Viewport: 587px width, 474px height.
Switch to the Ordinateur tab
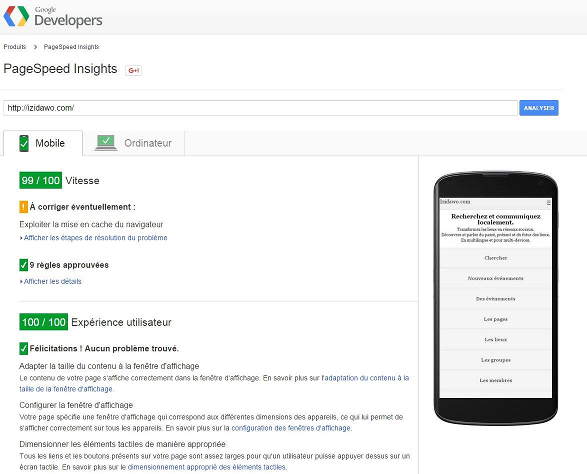click(x=134, y=143)
